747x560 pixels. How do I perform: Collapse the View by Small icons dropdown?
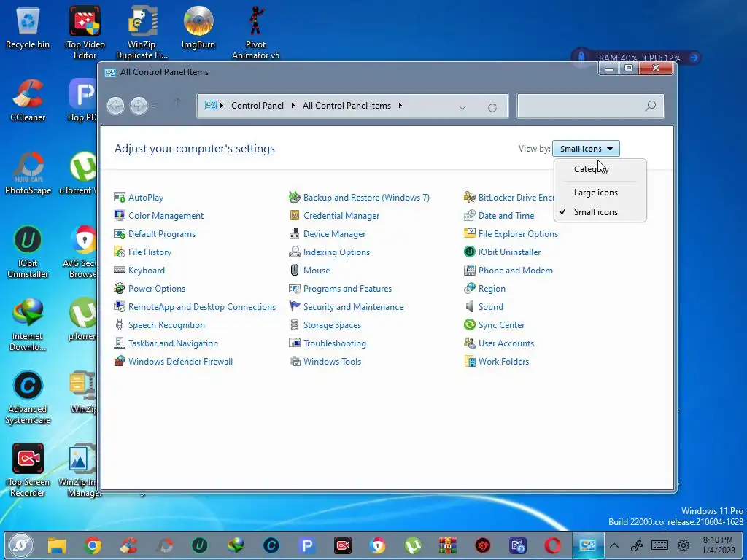coord(586,149)
